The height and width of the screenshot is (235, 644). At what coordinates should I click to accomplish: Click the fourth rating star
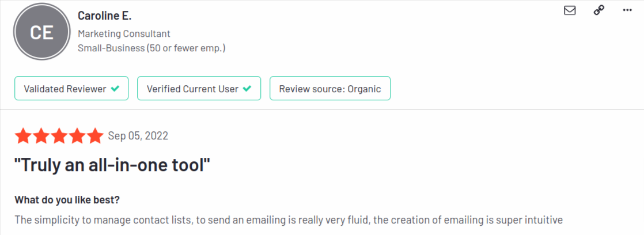[77, 137]
